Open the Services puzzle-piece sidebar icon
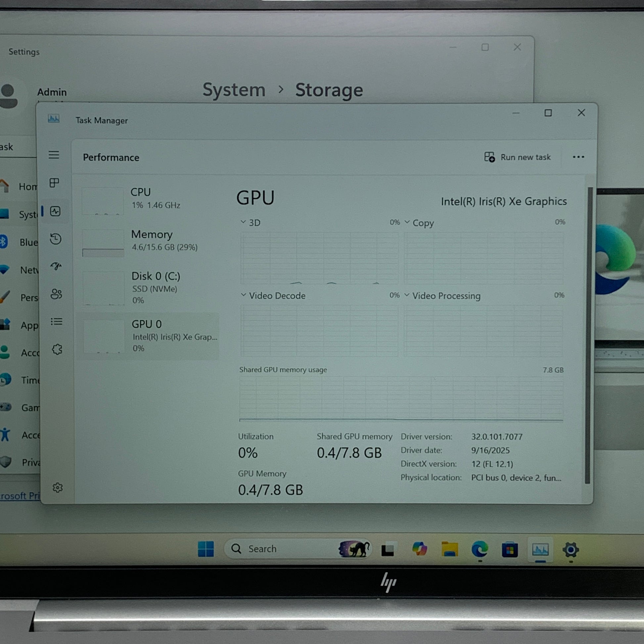644x644 pixels. (x=57, y=349)
